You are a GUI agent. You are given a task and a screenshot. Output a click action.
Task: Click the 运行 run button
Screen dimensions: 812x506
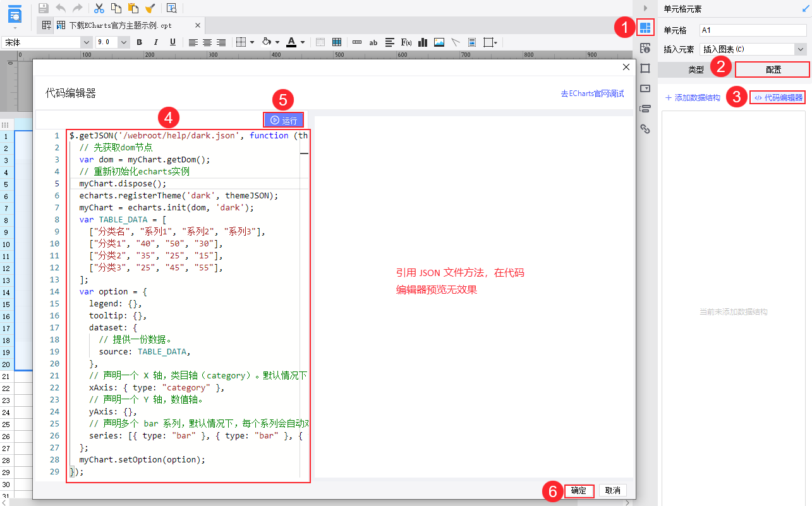284,120
